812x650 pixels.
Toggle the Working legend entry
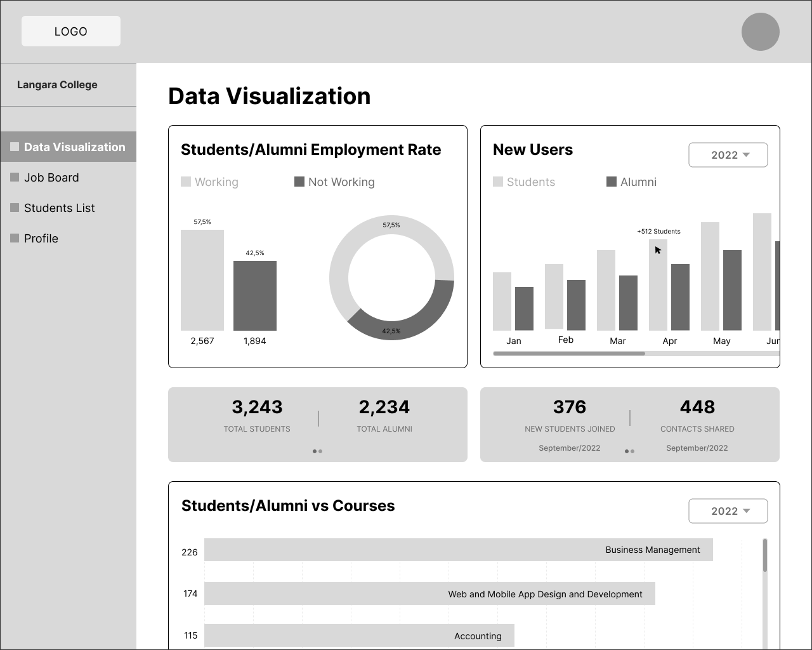(210, 182)
